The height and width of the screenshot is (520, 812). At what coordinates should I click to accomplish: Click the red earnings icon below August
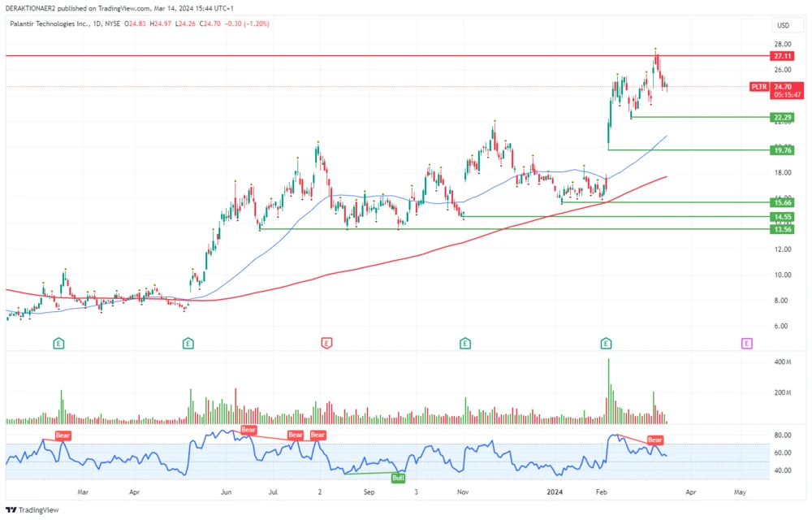point(326,343)
